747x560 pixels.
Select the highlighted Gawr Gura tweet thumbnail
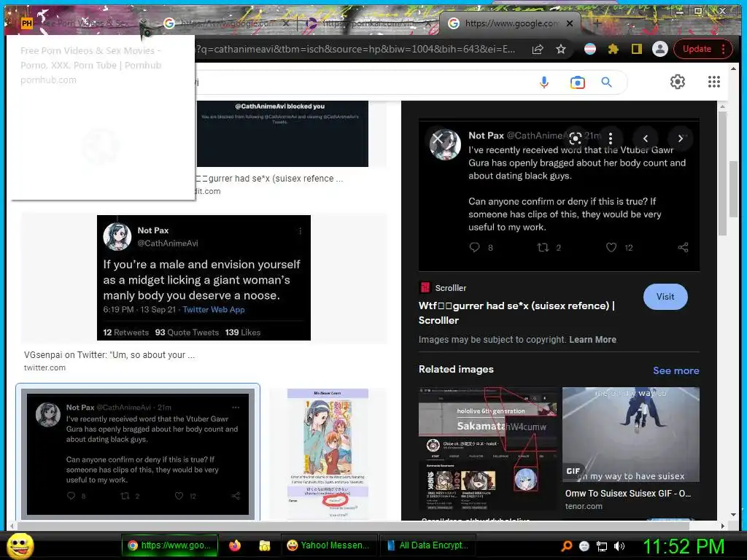point(138,454)
